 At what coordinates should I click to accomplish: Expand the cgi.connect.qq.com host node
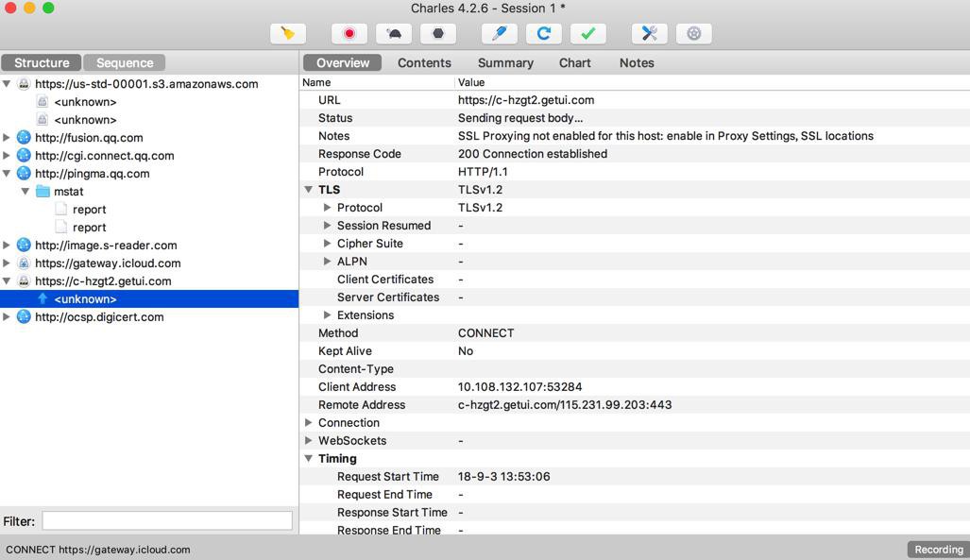pyautogui.click(x=7, y=155)
